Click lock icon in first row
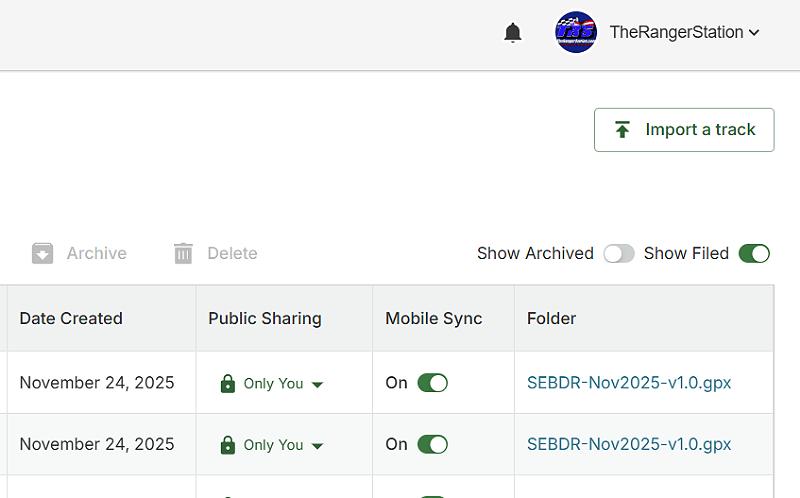Image resolution: width=800 pixels, height=498 pixels. point(227,383)
